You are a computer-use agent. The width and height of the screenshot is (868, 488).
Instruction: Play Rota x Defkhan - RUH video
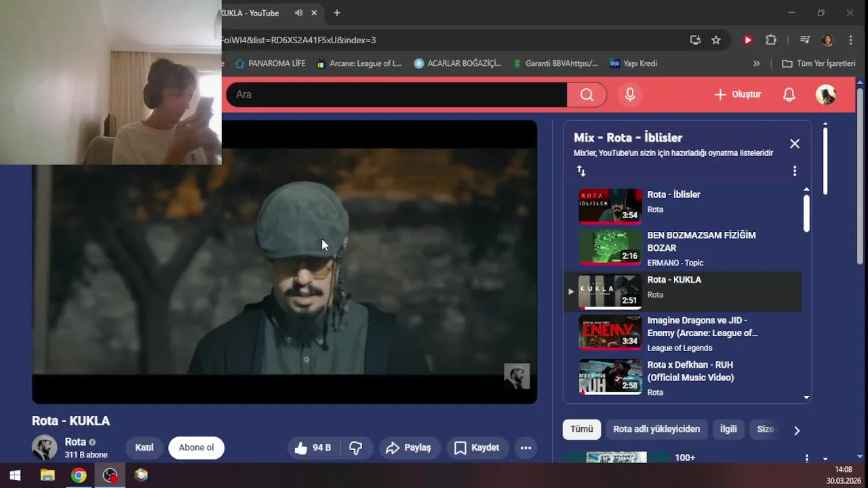coord(683,377)
